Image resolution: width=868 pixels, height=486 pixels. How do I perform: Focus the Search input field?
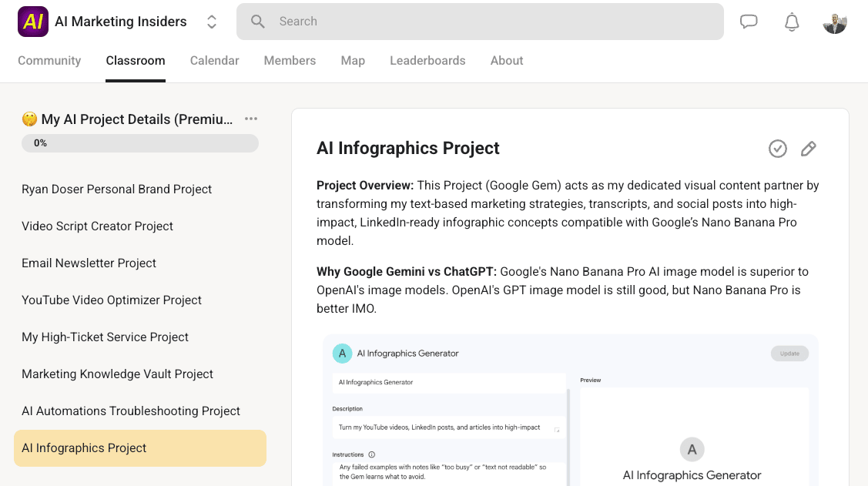coord(493,22)
